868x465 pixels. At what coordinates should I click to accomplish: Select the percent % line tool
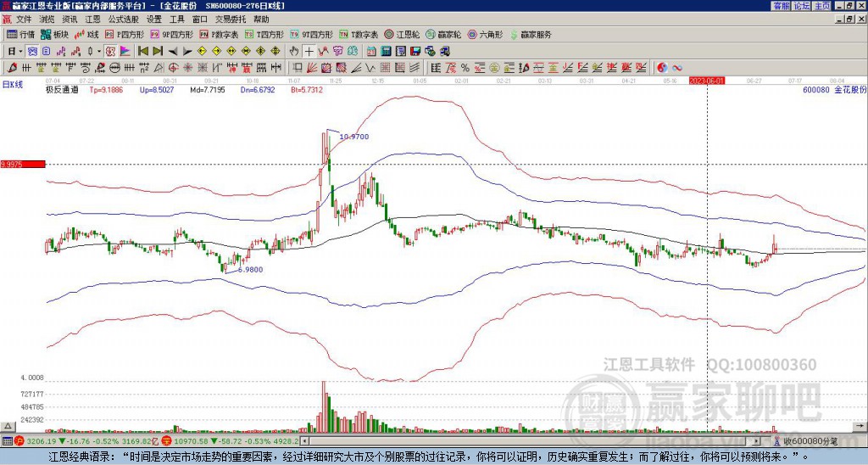[x=465, y=68]
